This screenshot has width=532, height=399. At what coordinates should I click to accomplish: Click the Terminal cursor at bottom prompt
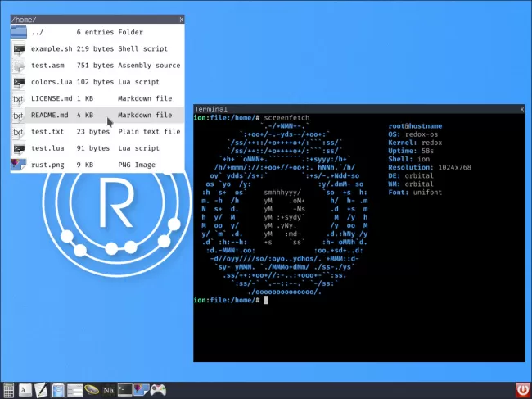(266, 300)
